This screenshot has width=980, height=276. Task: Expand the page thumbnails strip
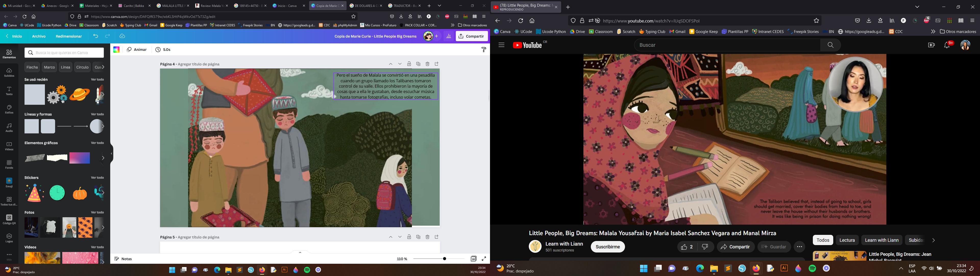[300, 252]
